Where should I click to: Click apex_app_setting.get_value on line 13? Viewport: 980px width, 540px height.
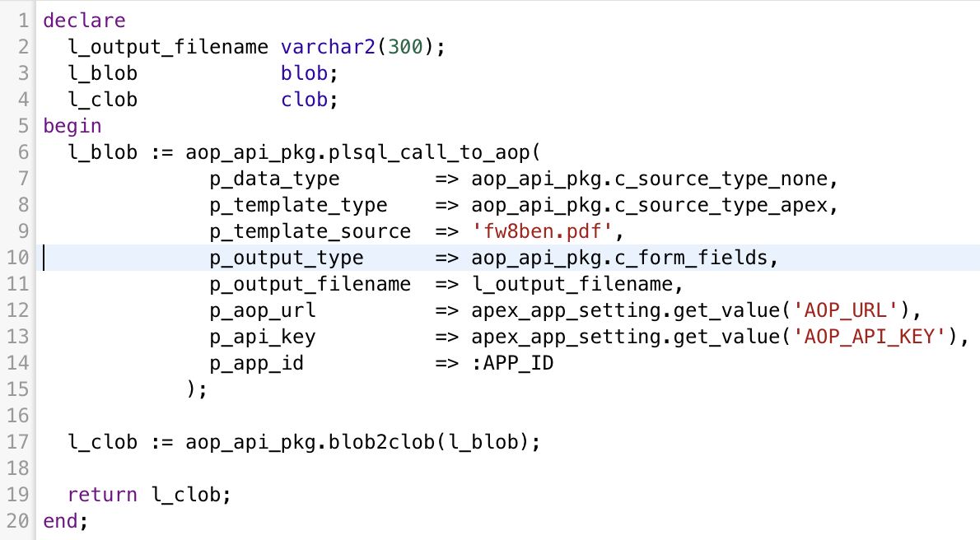pyautogui.click(x=626, y=337)
